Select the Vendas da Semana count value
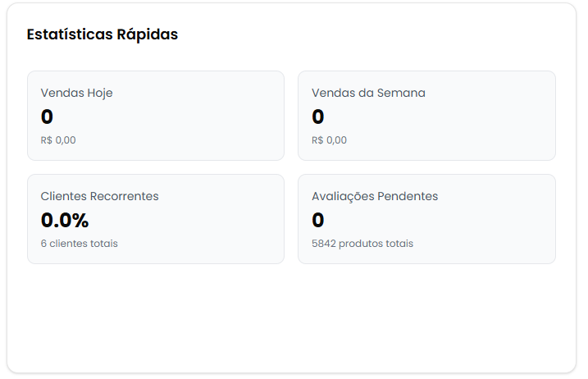The height and width of the screenshot is (379, 588). tap(318, 117)
